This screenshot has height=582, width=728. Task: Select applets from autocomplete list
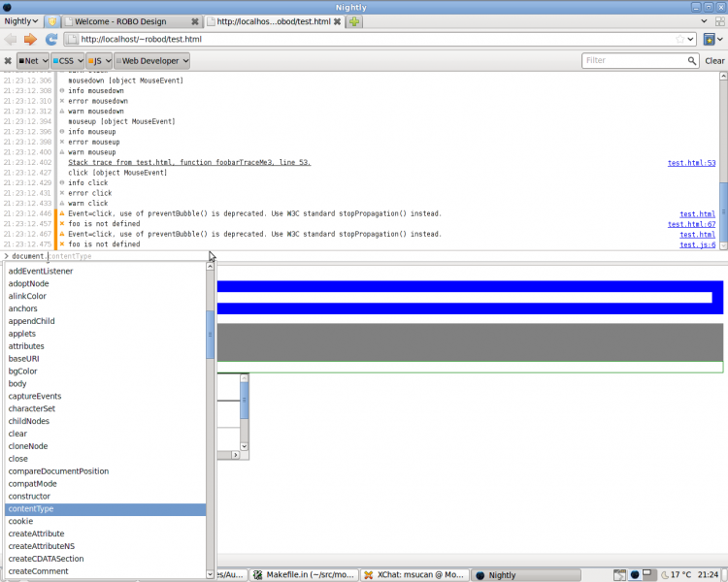point(106,334)
